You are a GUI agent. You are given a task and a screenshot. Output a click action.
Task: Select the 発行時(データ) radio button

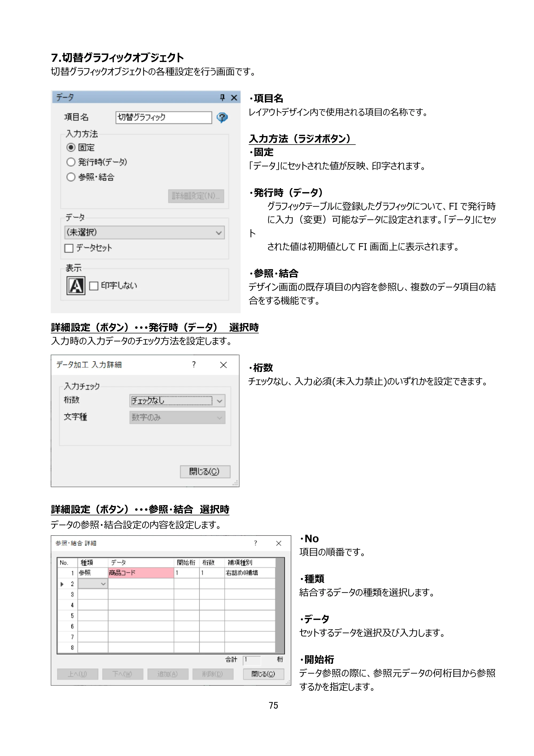(x=71, y=162)
